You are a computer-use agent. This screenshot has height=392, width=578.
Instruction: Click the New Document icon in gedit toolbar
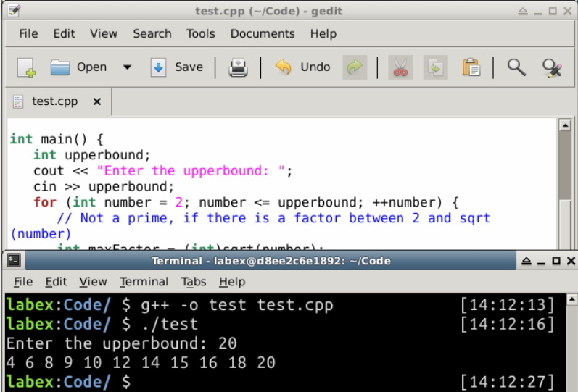(26, 67)
